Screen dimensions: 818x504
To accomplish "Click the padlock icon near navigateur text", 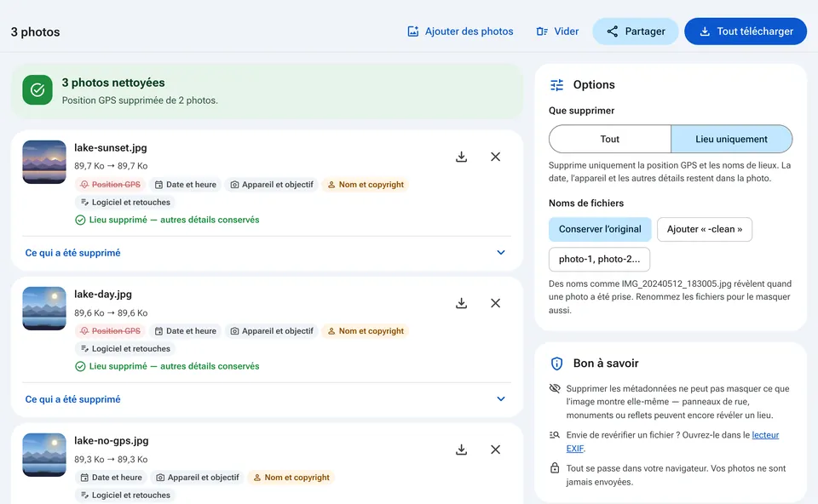I will (555, 468).
